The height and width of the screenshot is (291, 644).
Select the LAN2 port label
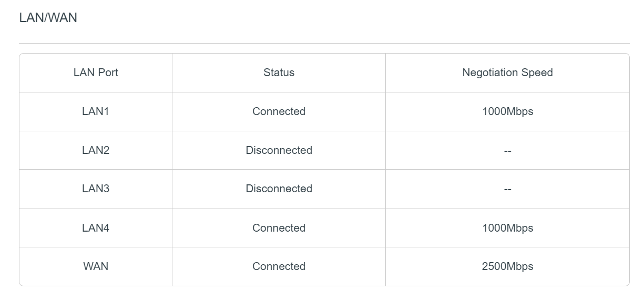coord(96,150)
